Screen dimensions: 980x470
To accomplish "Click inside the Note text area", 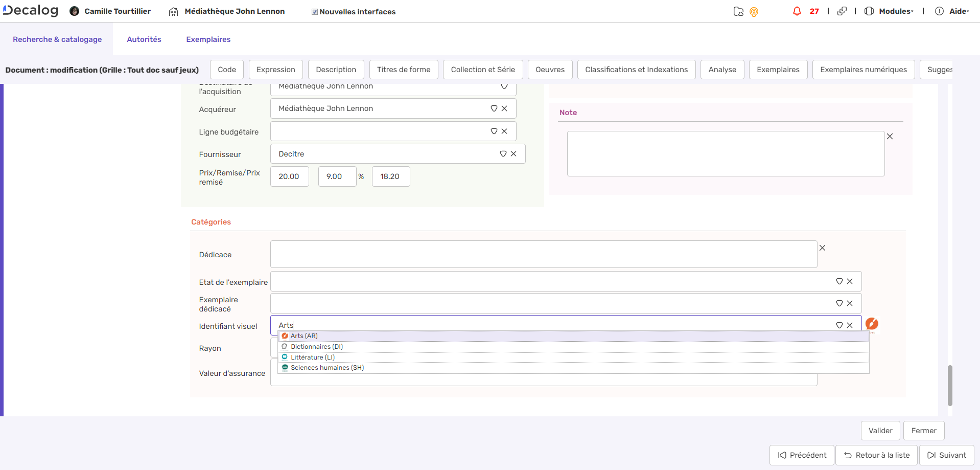I will click(726, 153).
